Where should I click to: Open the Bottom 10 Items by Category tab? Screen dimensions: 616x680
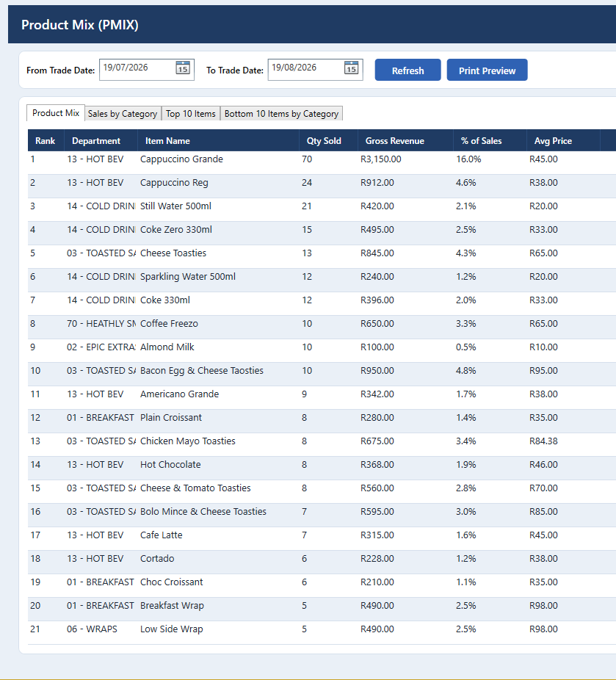[x=281, y=114]
